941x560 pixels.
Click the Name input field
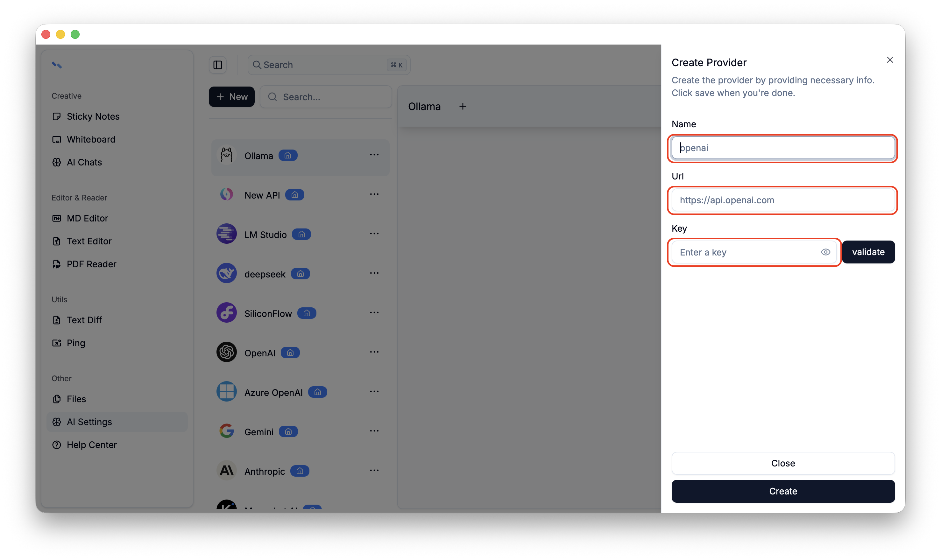[782, 148]
